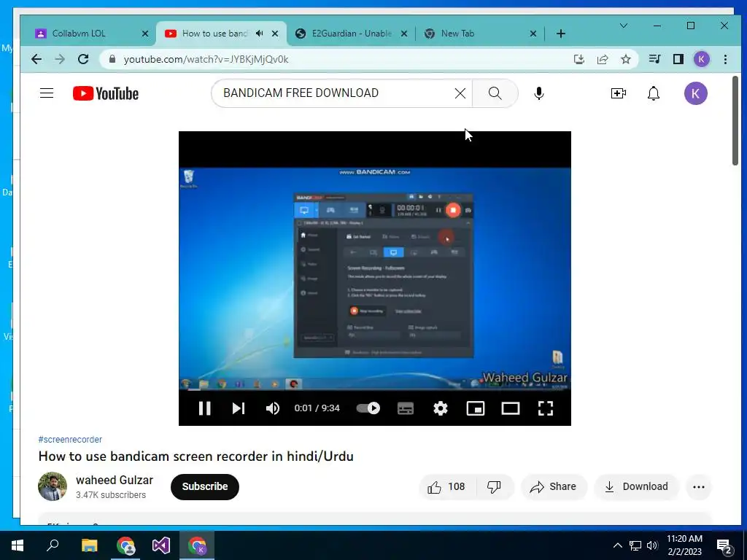The height and width of the screenshot is (560, 747).
Task: Open Visual Studio from taskbar
Action: click(x=161, y=545)
